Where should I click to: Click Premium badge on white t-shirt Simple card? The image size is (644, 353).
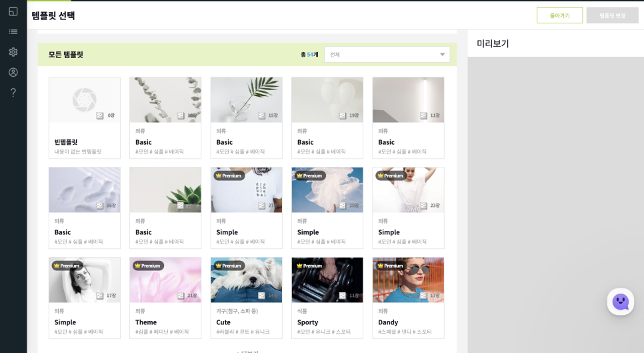pyautogui.click(x=229, y=176)
